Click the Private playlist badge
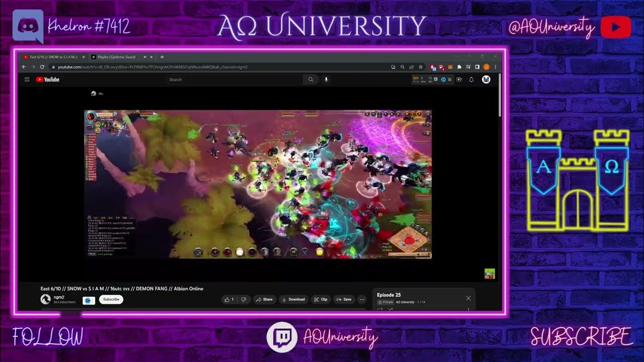The height and width of the screenshot is (362, 644). click(x=385, y=302)
